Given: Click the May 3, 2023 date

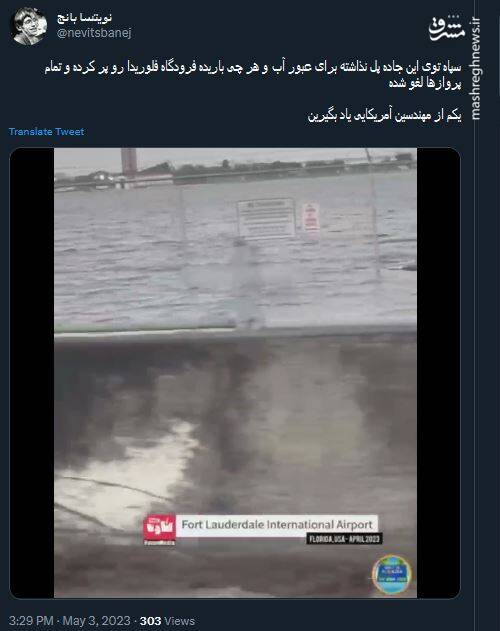Looking at the screenshot, I should (x=97, y=621).
